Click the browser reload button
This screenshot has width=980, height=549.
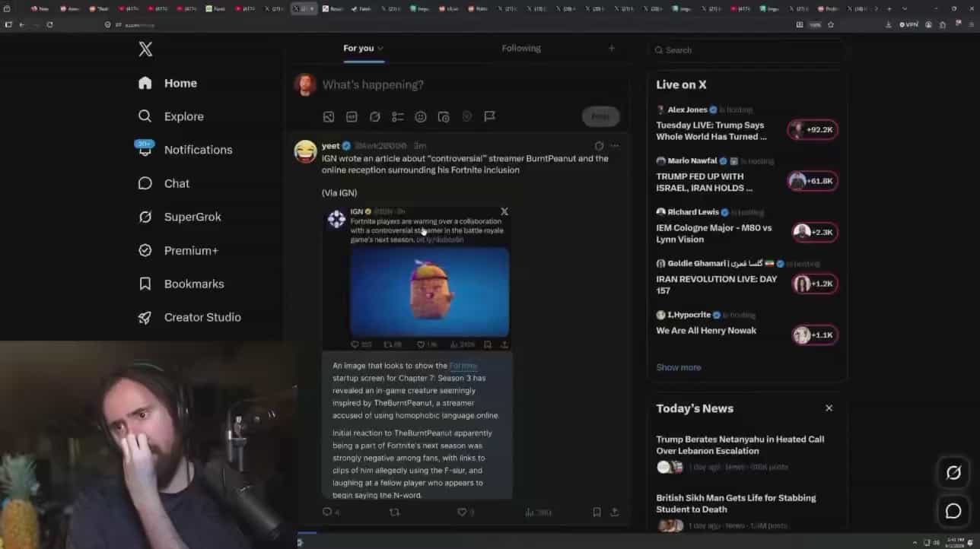pyautogui.click(x=49, y=24)
